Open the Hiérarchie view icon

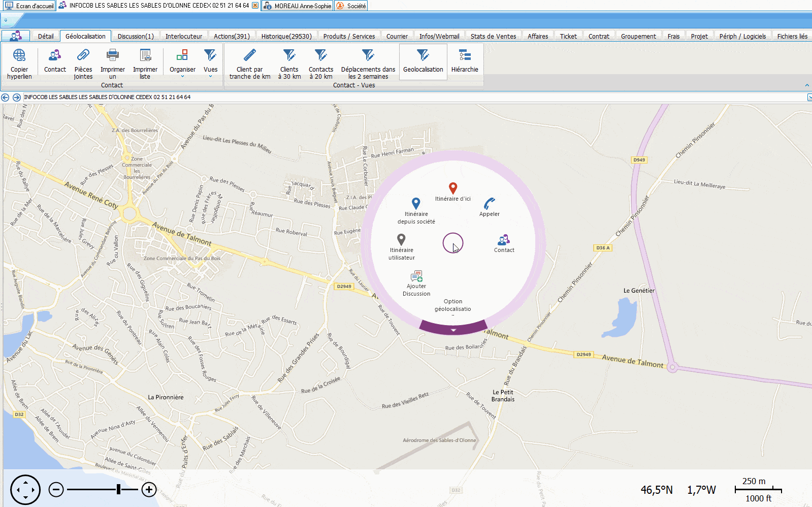[x=465, y=55]
